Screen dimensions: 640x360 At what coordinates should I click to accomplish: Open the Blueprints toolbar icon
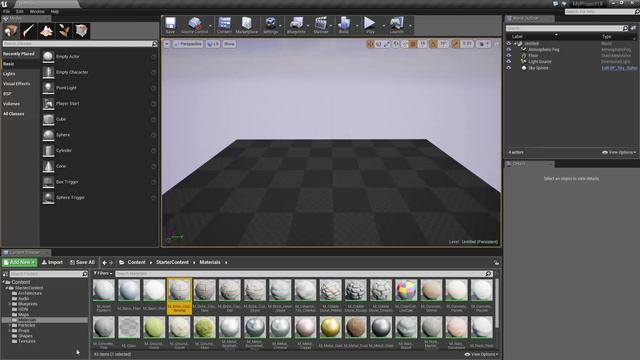click(296, 25)
